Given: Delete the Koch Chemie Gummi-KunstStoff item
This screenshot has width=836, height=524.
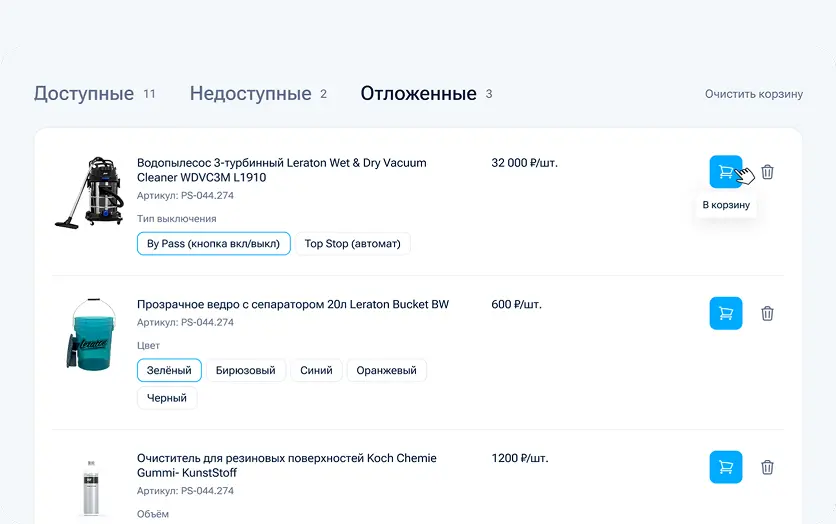Looking at the screenshot, I should 767,467.
